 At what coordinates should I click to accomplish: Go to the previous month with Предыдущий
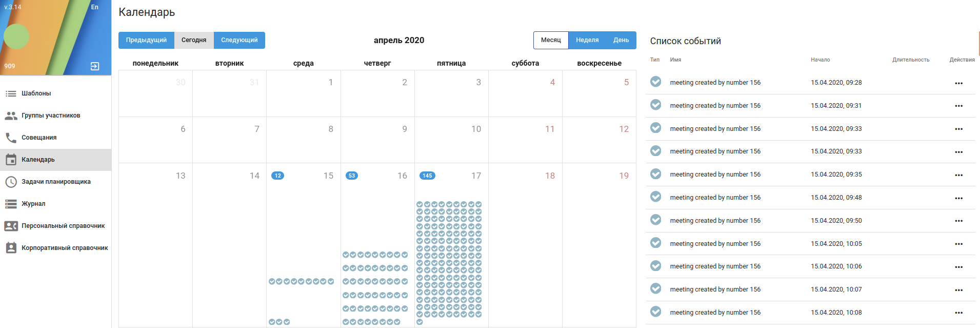[146, 40]
